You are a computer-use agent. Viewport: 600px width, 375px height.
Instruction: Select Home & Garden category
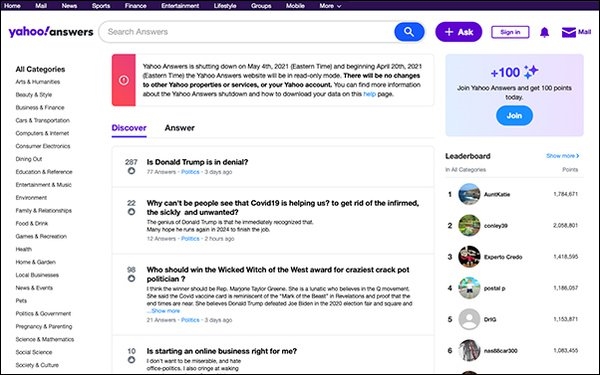[x=36, y=262]
